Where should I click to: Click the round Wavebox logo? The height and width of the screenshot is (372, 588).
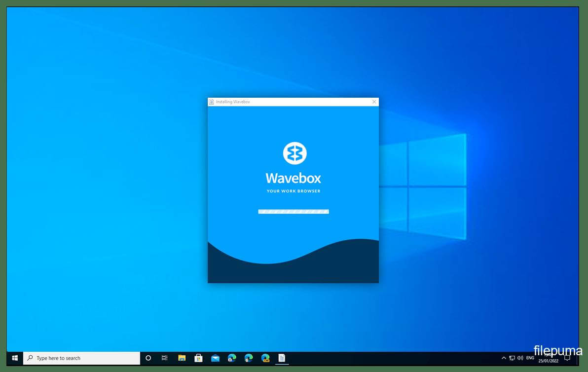(295, 153)
